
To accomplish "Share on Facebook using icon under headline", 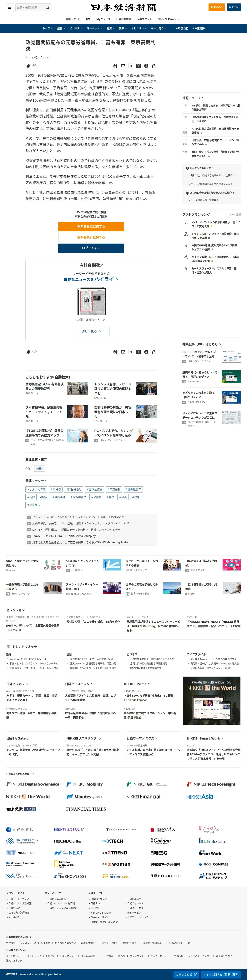I will coord(146,66).
